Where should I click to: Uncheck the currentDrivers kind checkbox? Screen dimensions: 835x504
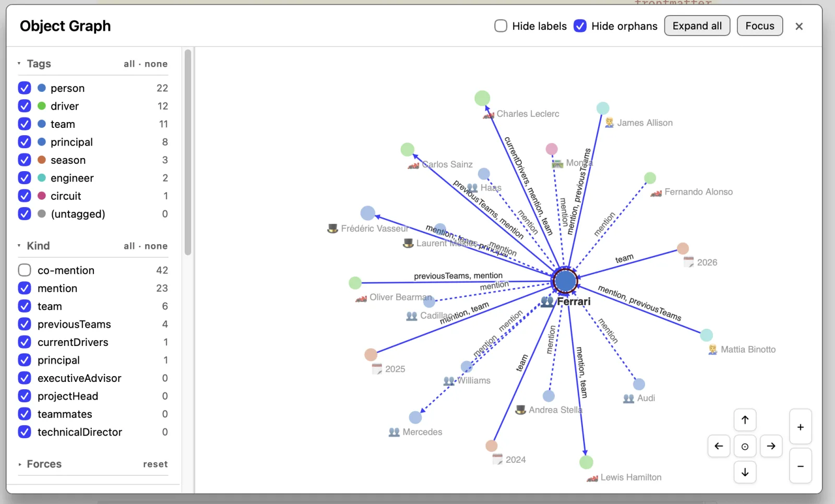[x=25, y=342]
